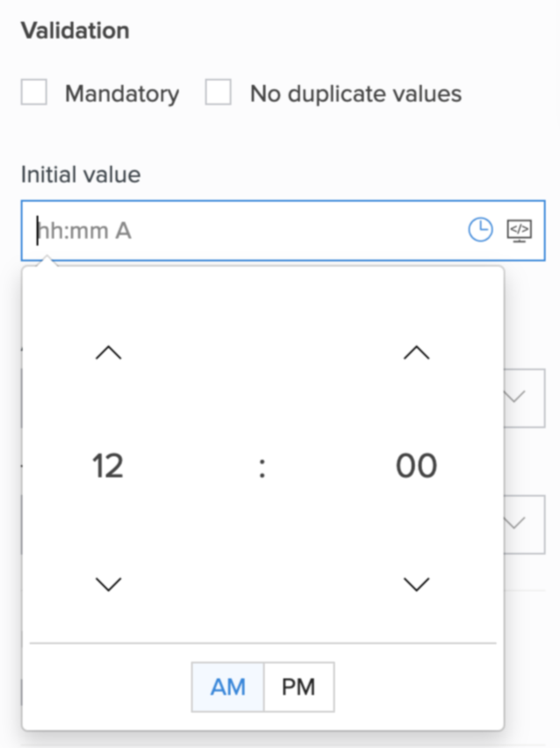Click the "Mandatory" label text

(x=122, y=94)
